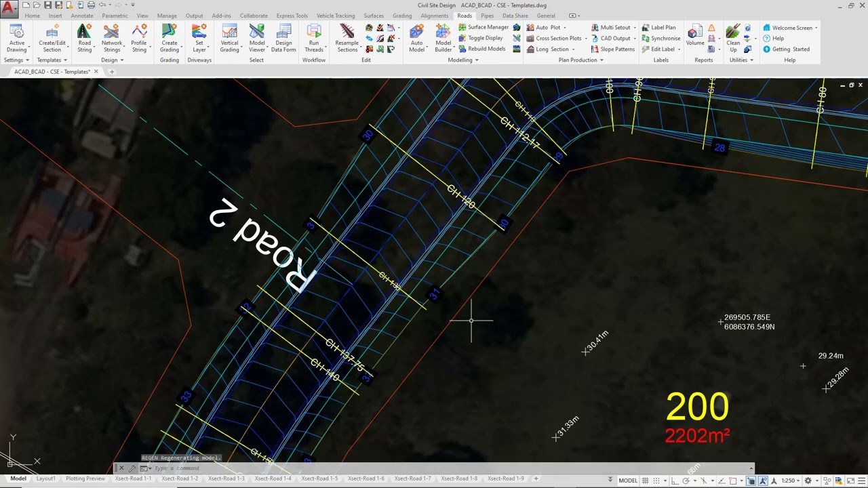Add a new layout tab with plus button
The image size is (868, 488).
(536, 479)
